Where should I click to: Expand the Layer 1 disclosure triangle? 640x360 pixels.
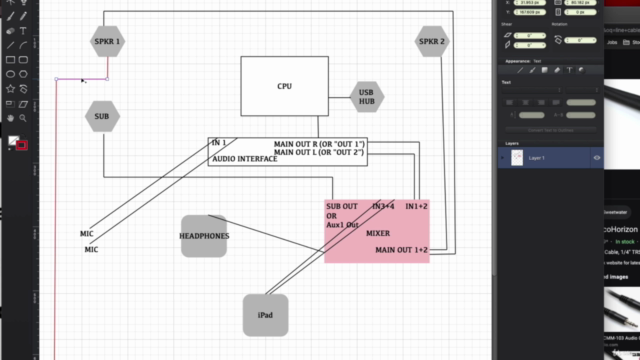[503, 158]
